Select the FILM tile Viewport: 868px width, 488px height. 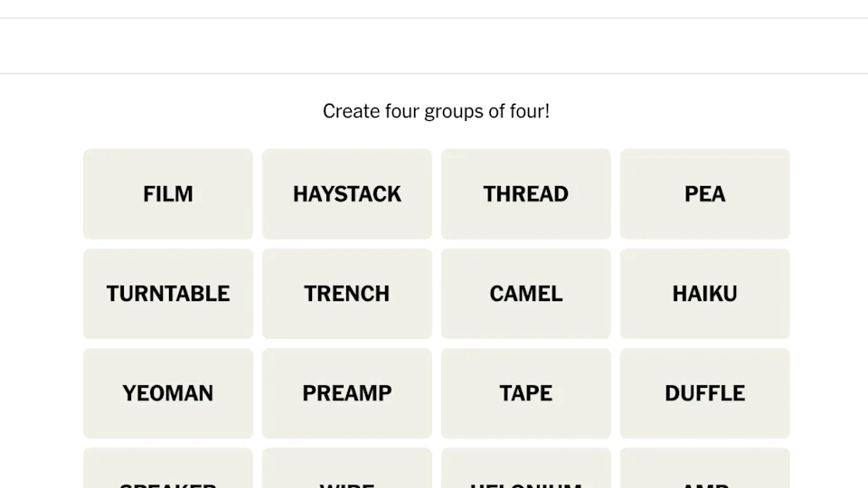168,194
